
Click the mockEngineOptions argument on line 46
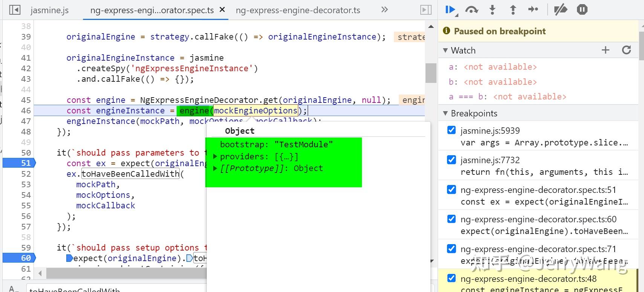click(256, 110)
